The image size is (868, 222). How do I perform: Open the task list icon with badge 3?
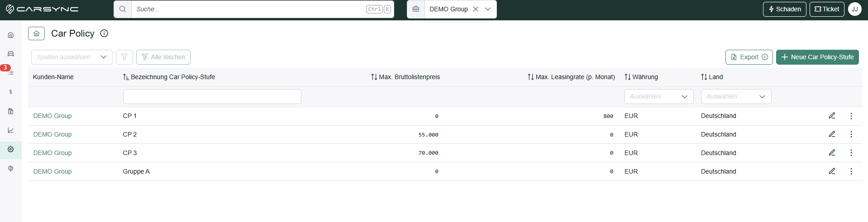point(10,73)
